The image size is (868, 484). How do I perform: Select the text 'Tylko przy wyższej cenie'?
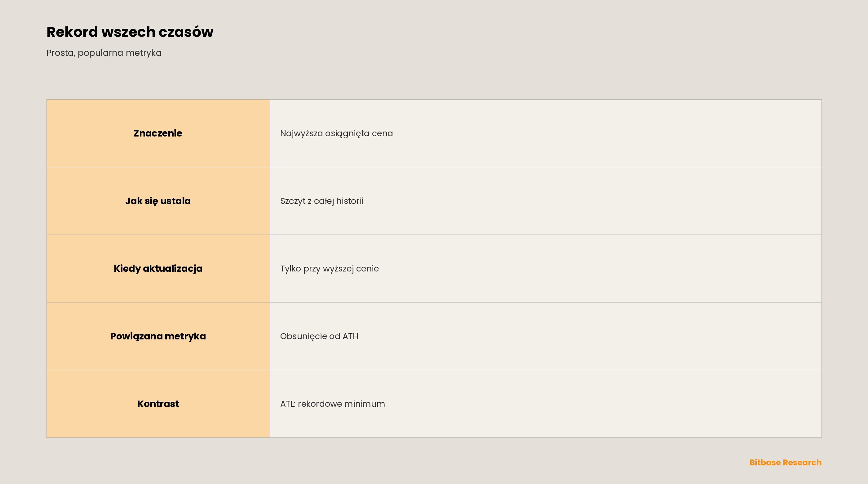(x=329, y=269)
